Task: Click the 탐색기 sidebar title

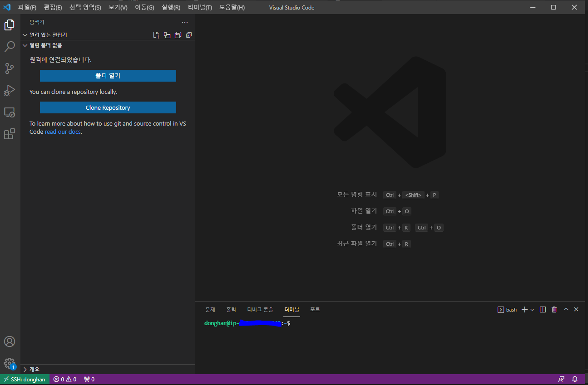Action: [37, 22]
